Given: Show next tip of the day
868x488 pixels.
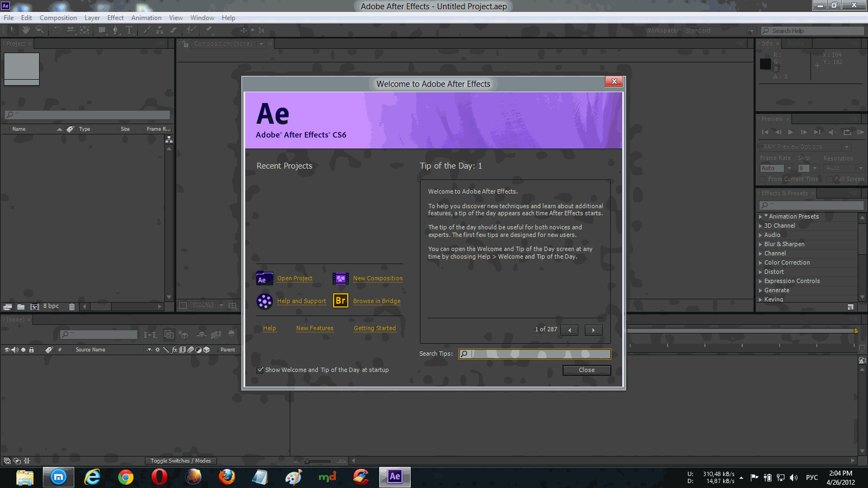Looking at the screenshot, I should pyautogui.click(x=593, y=330).
